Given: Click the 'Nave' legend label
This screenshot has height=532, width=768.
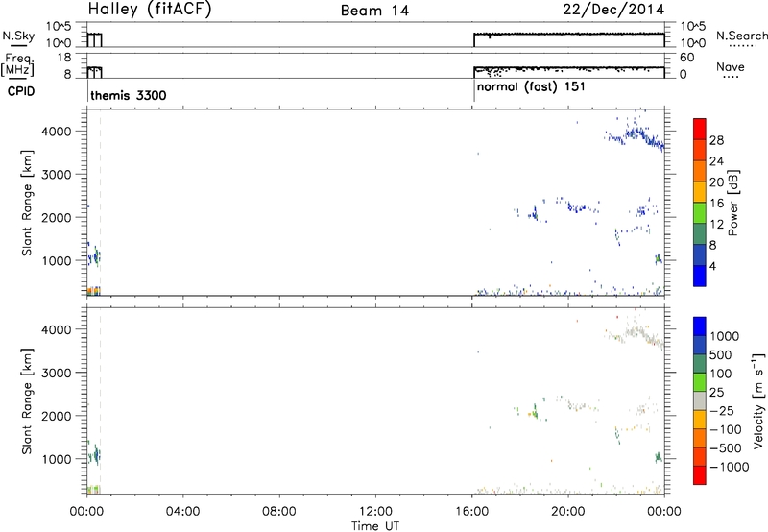Looking at the screenshot, I should coord(731,66).
